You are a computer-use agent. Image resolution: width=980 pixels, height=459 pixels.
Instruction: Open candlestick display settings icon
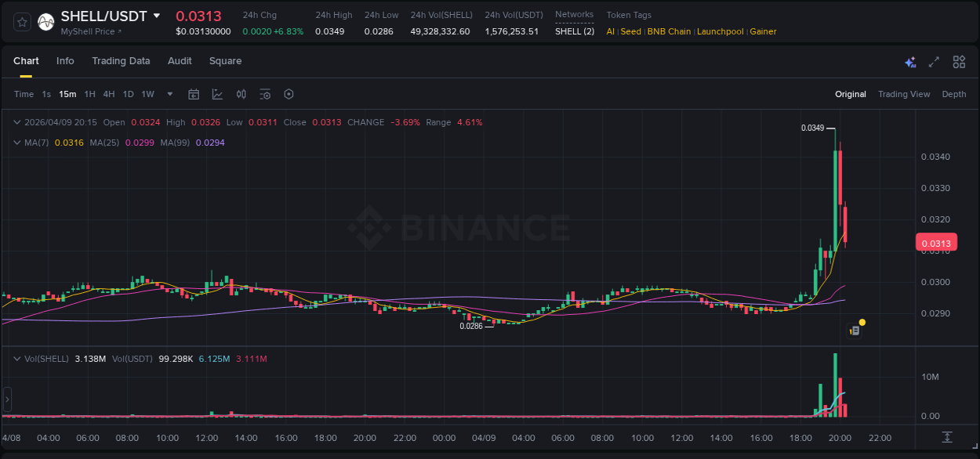pos(241,94)
